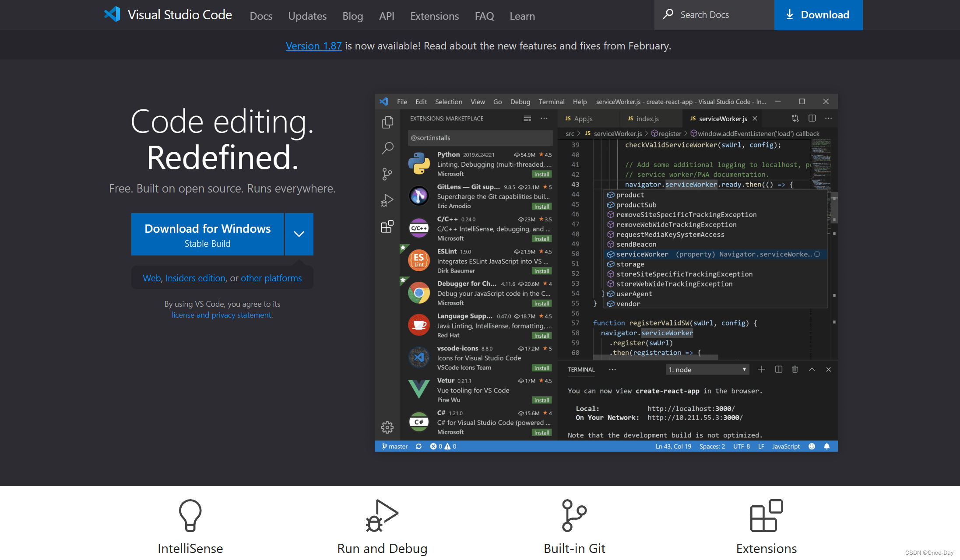Select the Search magnifier in activity bar

click(x=387, y=148)
